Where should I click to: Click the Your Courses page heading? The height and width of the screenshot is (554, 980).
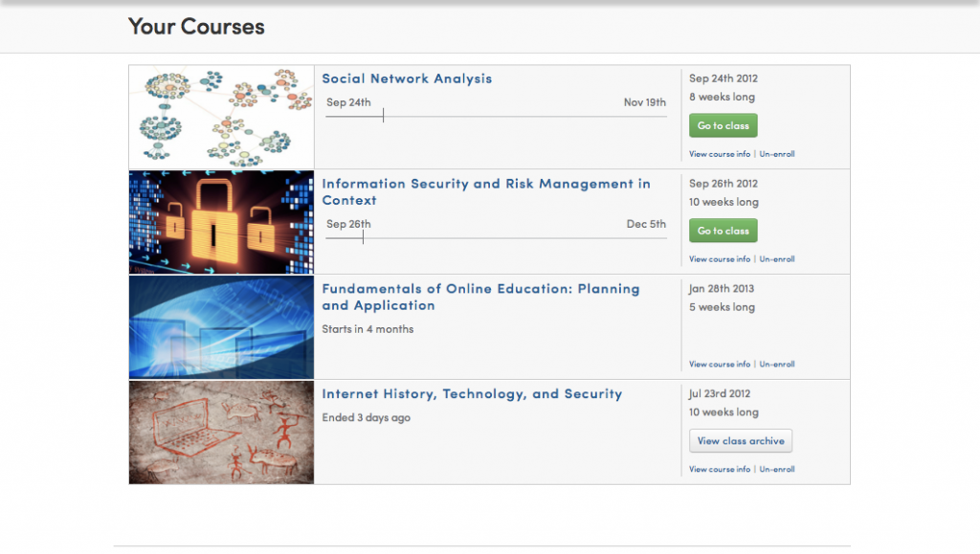point(196,27)
